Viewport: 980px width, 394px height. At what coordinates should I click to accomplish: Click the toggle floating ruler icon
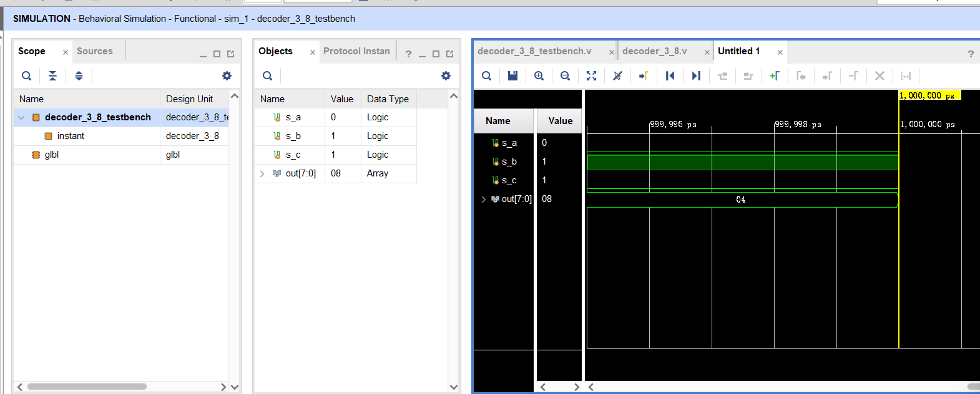coord(906,75)
